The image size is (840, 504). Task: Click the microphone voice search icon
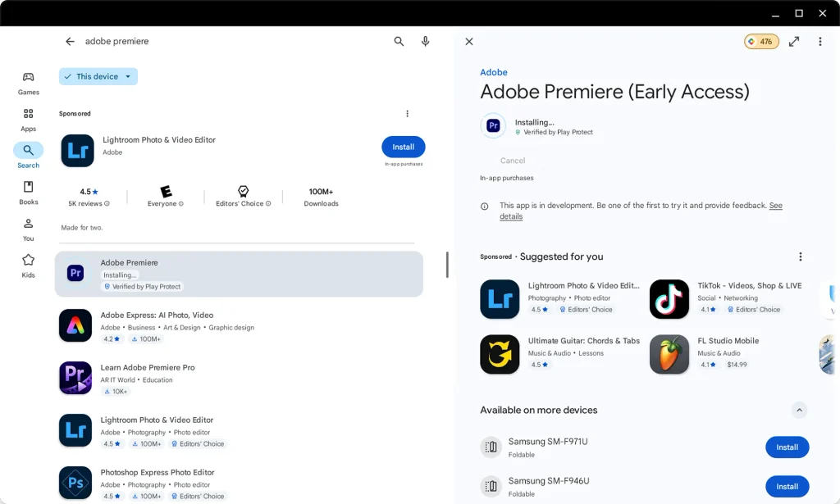click(425, 41)
